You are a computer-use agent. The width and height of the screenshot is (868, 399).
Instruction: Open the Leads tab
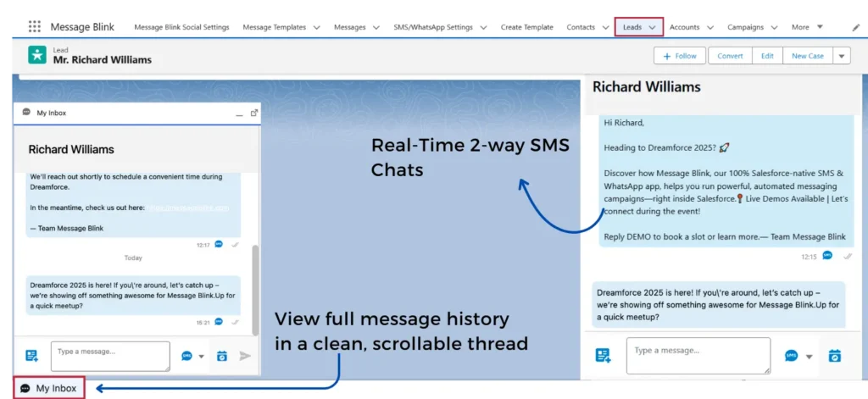632,27
